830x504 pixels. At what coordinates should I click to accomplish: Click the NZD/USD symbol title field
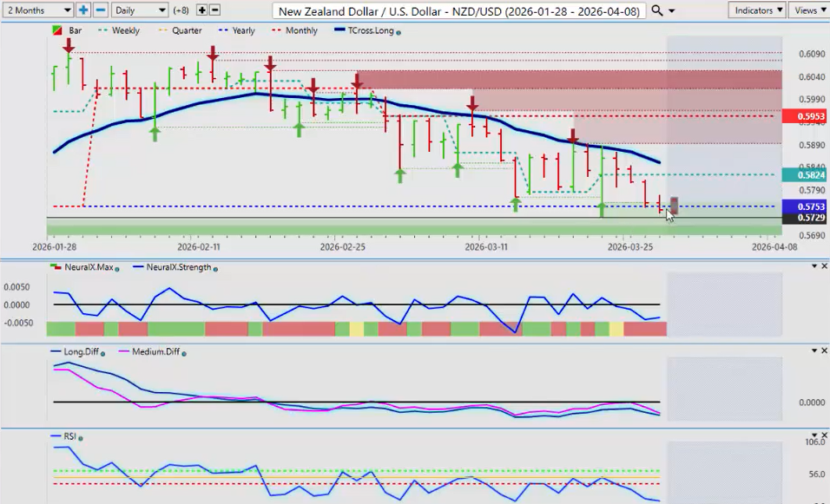pyautogui.click(x=460, y=10)
